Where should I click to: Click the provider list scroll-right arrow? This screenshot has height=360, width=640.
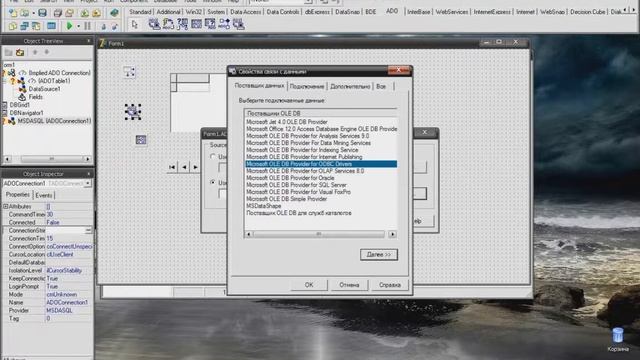[x=392, y=234]
